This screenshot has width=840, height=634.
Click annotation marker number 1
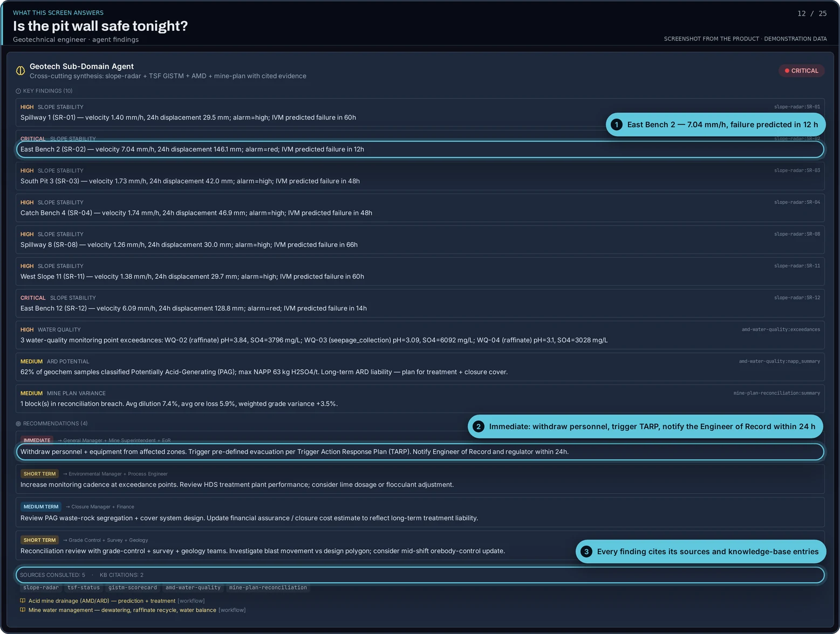pyautogui.click(x=617, y=125)
